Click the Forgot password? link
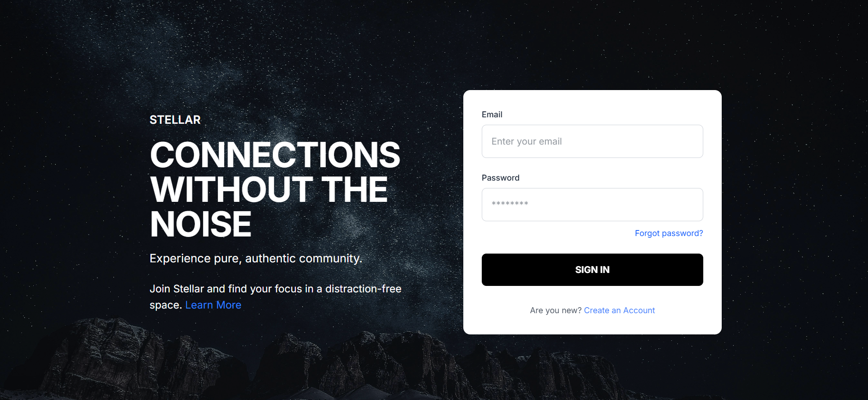 pos(669,233)
